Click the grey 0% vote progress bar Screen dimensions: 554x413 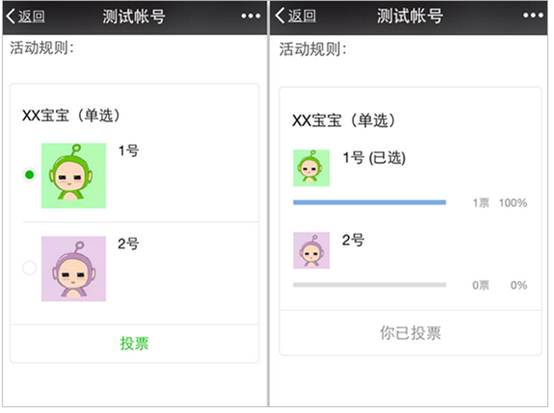[370, 285]
